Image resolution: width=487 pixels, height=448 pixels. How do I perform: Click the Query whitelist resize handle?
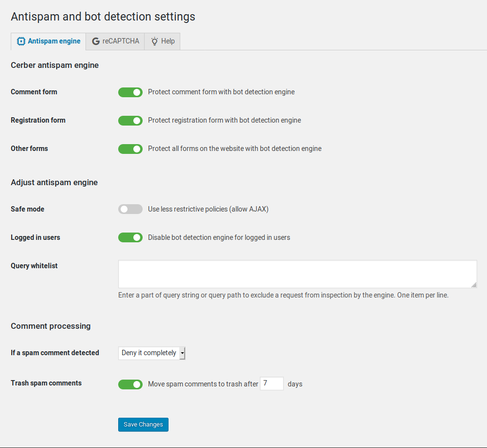[x=474, y=285]
